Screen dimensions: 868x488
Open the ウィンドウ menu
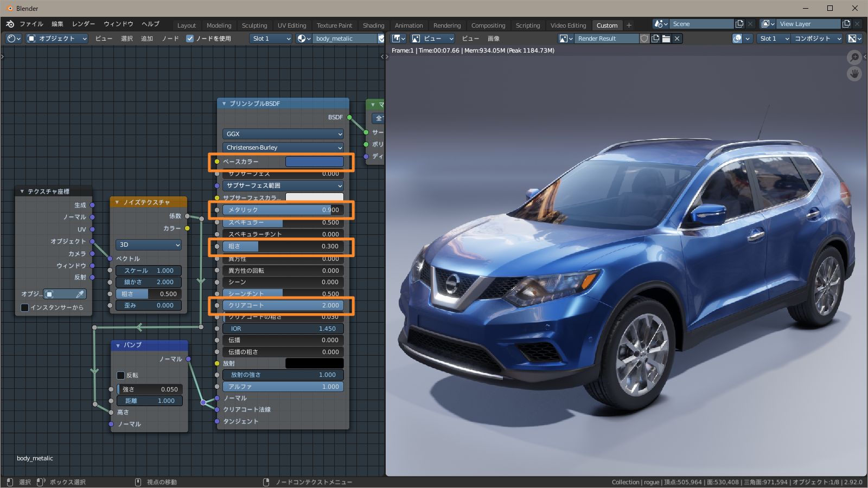pos(118,24)
